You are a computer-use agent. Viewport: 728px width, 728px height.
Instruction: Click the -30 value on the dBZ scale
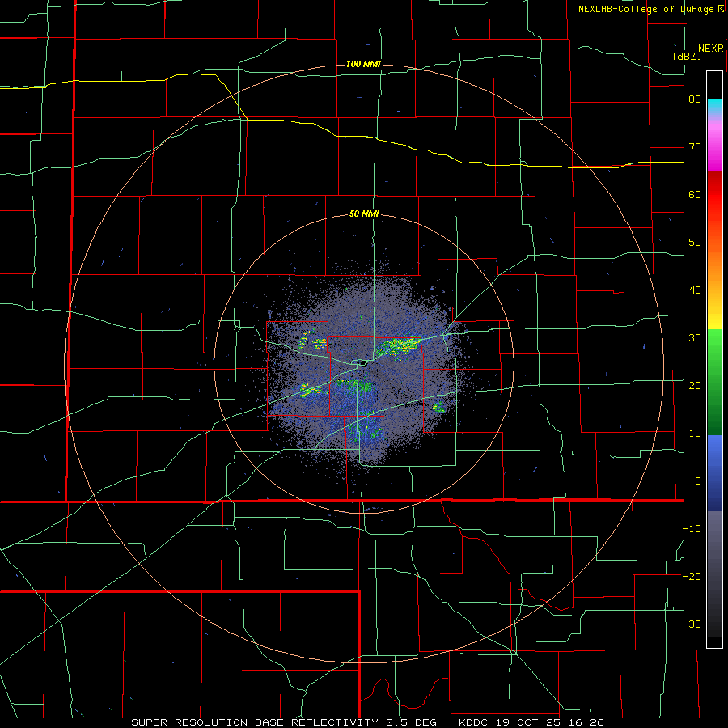[x=692, y=624]
